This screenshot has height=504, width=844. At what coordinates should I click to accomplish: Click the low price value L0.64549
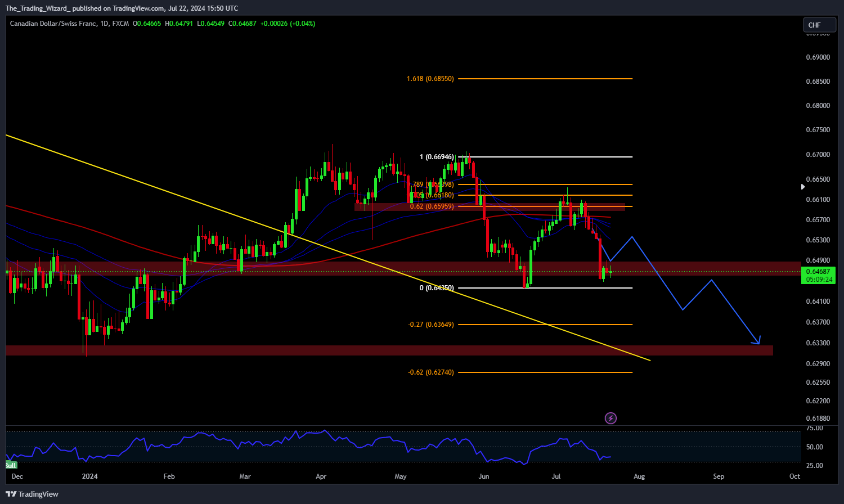pyautogui.click(x=210, y=24)
